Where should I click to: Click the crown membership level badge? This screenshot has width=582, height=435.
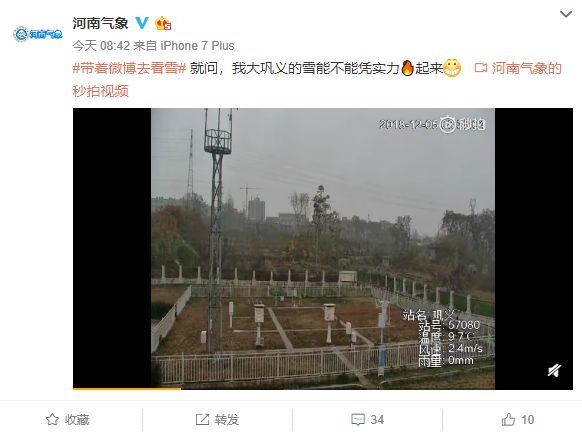(163, 23)
